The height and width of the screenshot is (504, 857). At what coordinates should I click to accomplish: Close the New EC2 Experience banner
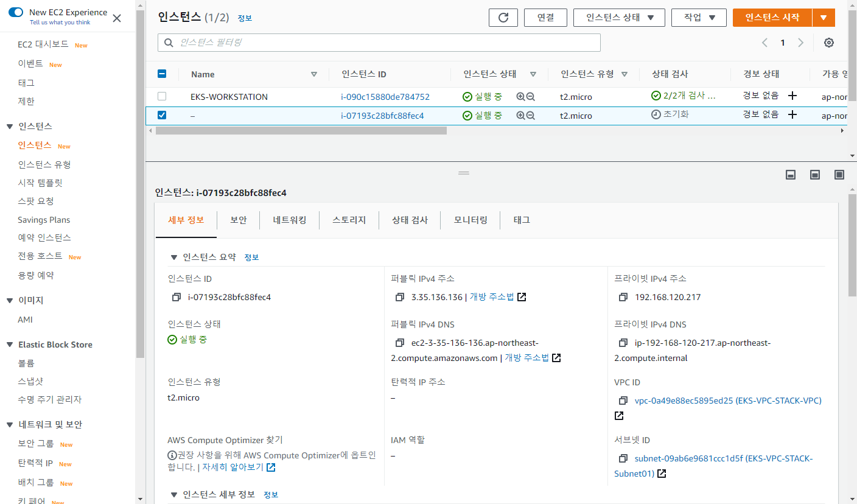117,18
